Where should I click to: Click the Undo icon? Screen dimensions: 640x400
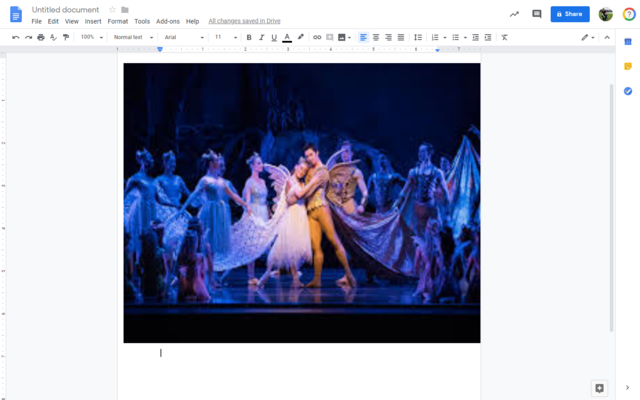(16, 37)
